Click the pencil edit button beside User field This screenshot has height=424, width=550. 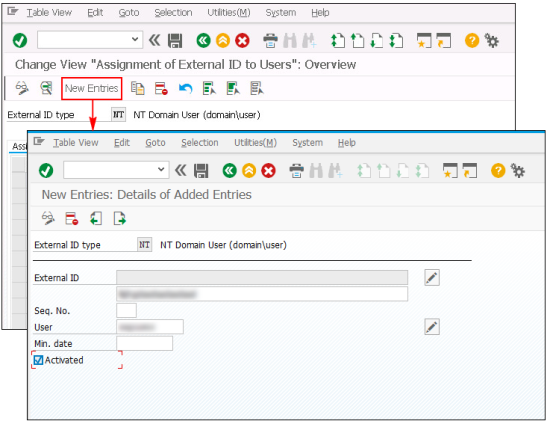(432, 327)
